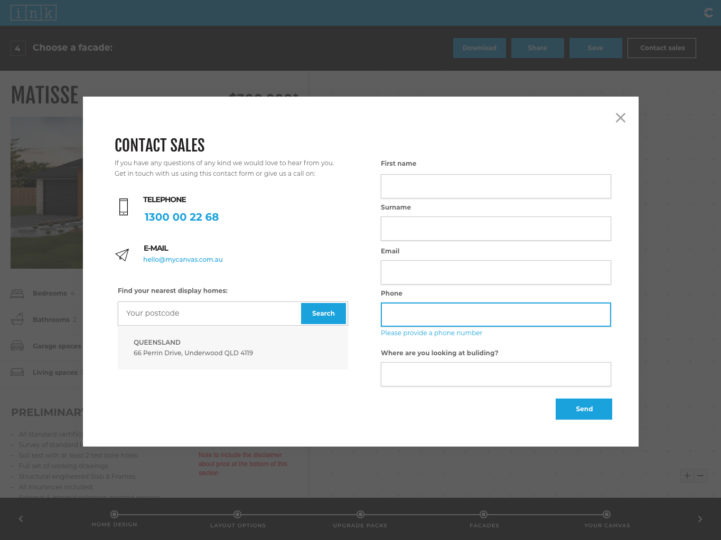The image size is (721, 540).
Task: Open the hello@mycanvas.com.au email link
Action: coord(182,259)
